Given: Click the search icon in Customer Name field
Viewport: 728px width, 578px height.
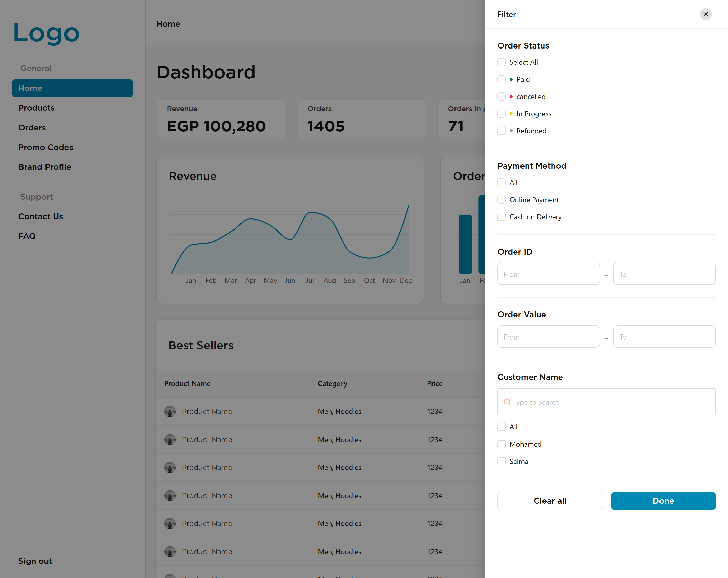Looking at the screenshot, I should pyautogui.click(x=507, y=402).
